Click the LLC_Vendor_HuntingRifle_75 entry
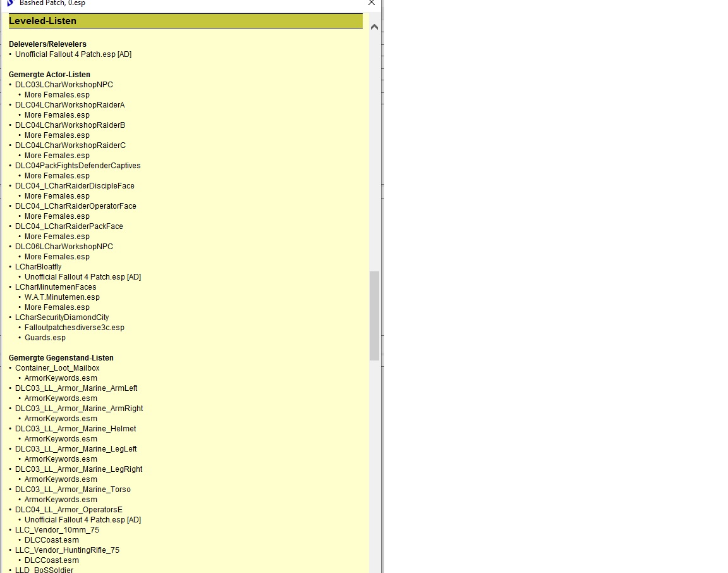 [x=67, y=550]
